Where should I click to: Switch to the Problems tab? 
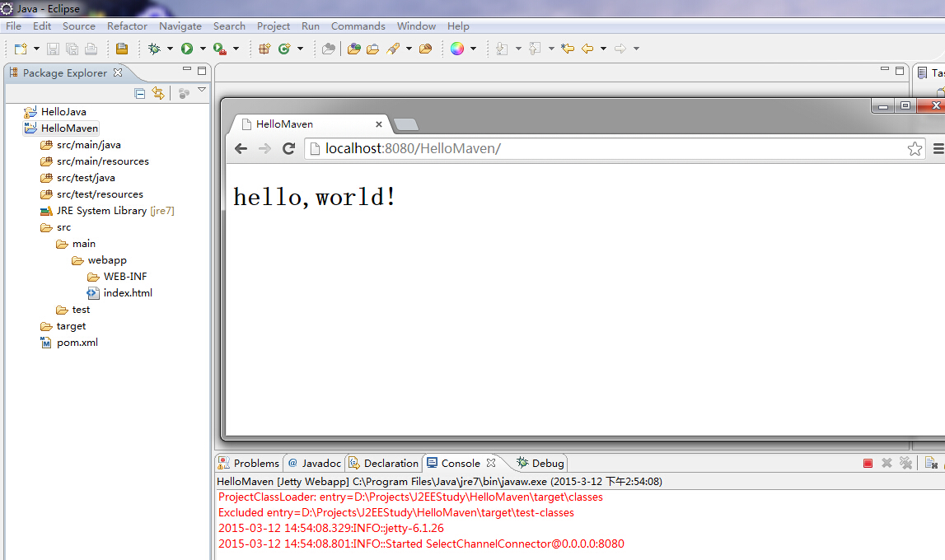[x=249, y=463]
